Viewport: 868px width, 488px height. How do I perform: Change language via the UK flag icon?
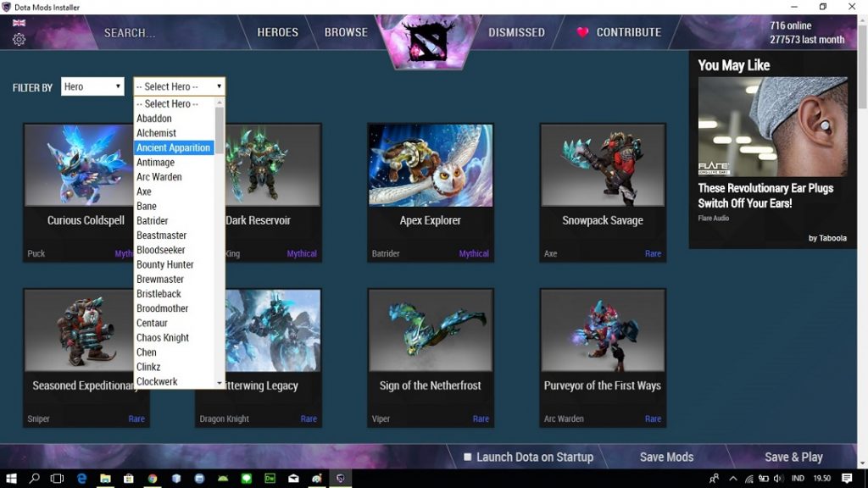coord(19,23)
